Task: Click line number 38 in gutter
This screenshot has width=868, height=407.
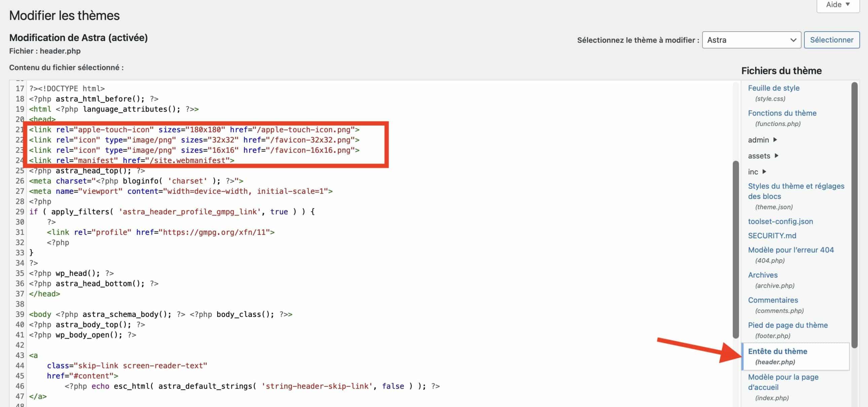Action: point(20,304)
